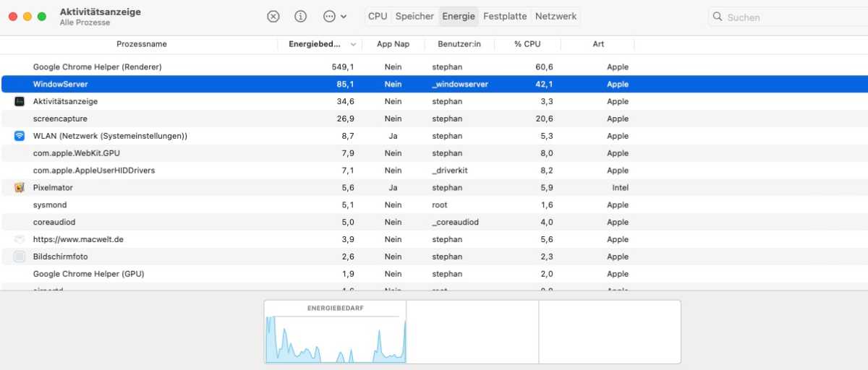Select the screencapture process
Image resolution: width=868 pixels, height=370 pixels.
click(x=60, y=119)
